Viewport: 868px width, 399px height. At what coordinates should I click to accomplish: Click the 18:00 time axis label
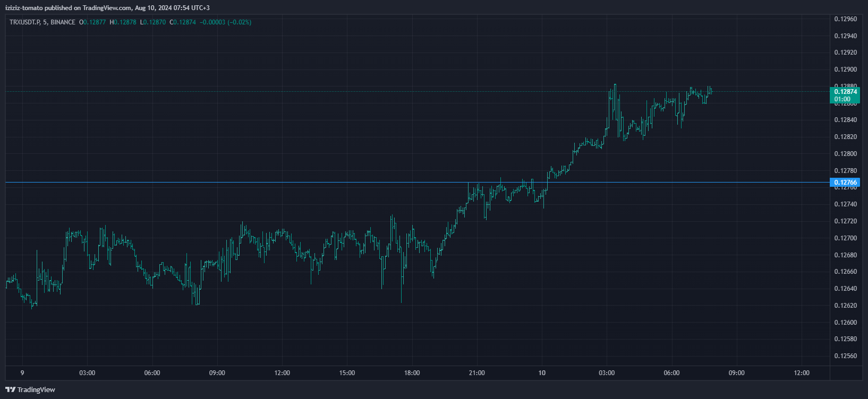coord(412,373)
